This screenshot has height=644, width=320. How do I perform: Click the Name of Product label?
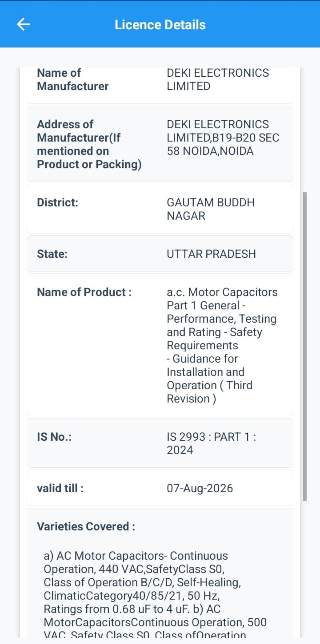pos(84,292)
